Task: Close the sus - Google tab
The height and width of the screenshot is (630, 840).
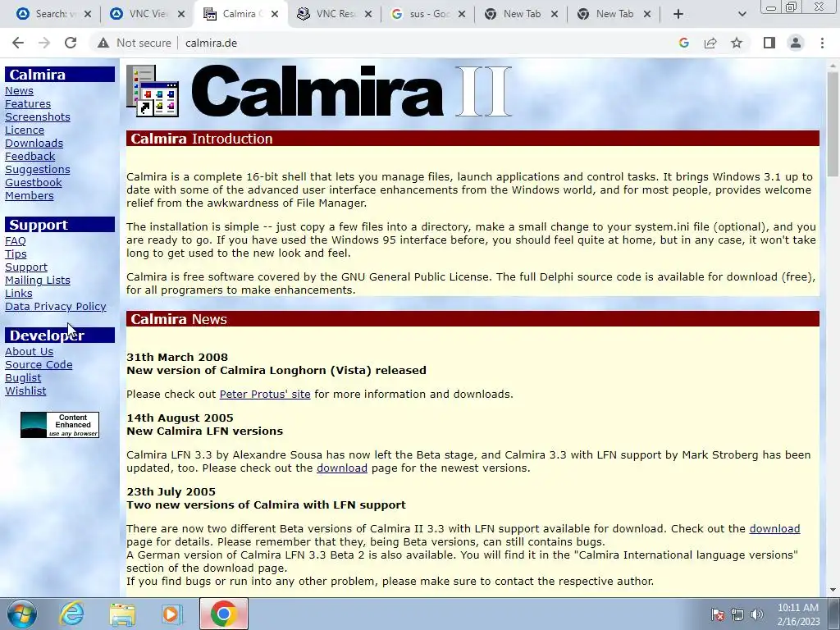Action: [462, 14]
